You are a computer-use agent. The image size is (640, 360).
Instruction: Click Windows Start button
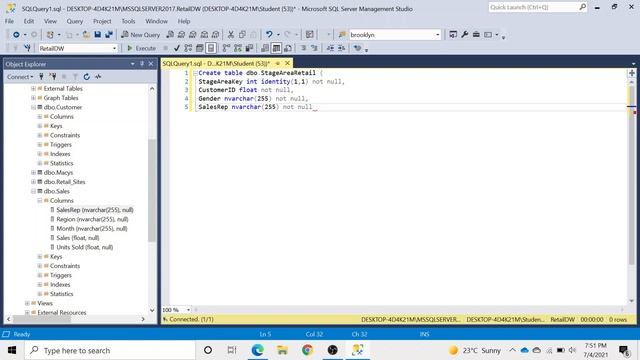[x=12, y=350]
